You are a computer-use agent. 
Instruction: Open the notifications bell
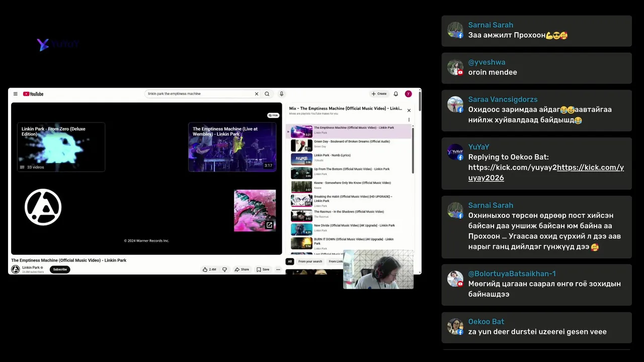click(396, 94)
